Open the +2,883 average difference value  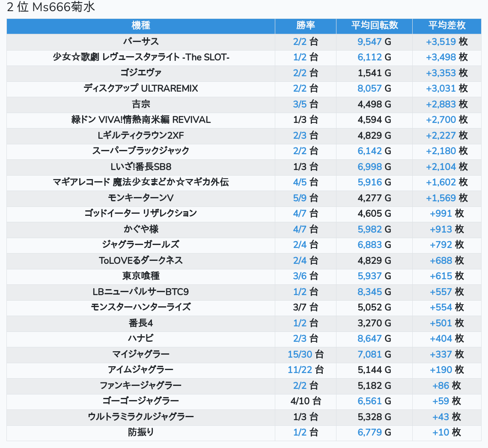(x=440, y=105)
